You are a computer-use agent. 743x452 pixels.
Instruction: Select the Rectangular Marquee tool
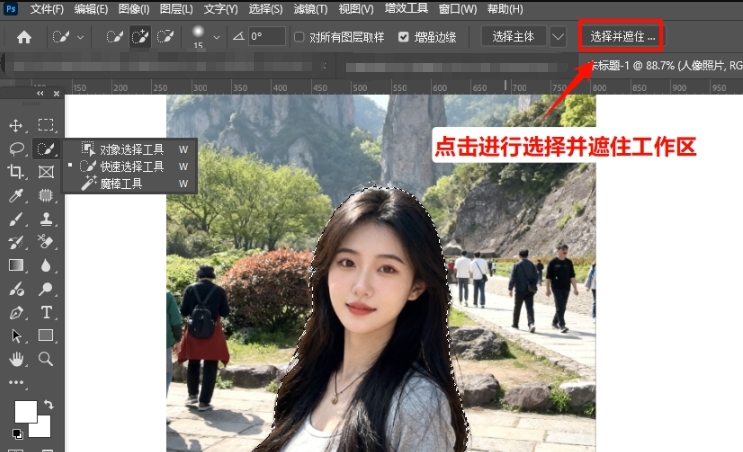tap(45, 125)
